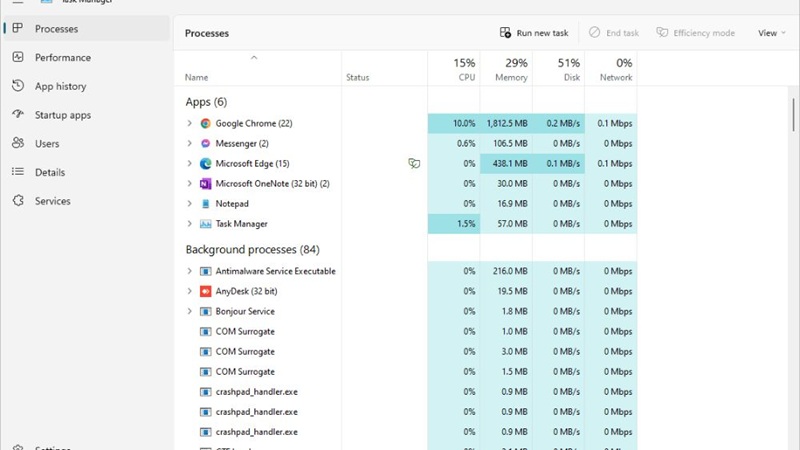The width and height of the screenshot is (800, 450).
Task: Click the Efficiency mode button
Action: 695,33
